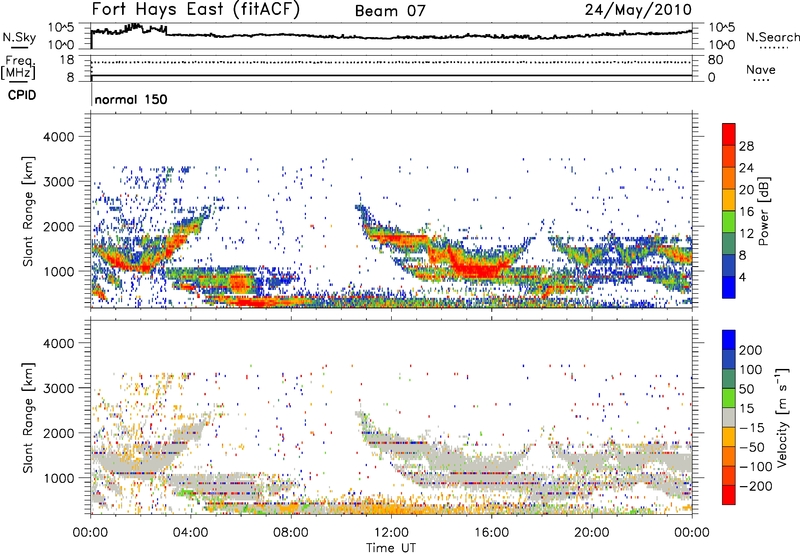Viewport: 800px width, 554px height.
Task: Click the '04:00' time axis label
Action: click(190, 533)
